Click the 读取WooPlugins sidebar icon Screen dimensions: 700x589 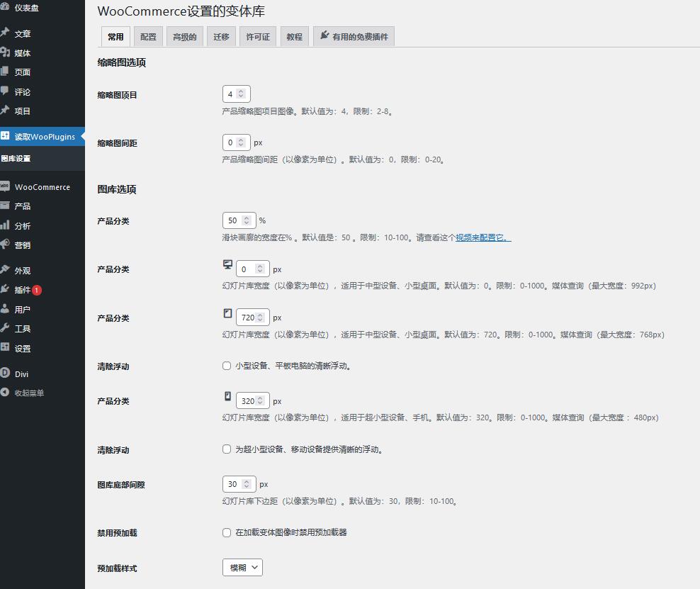pyautogui.click(x=4, y=135)
